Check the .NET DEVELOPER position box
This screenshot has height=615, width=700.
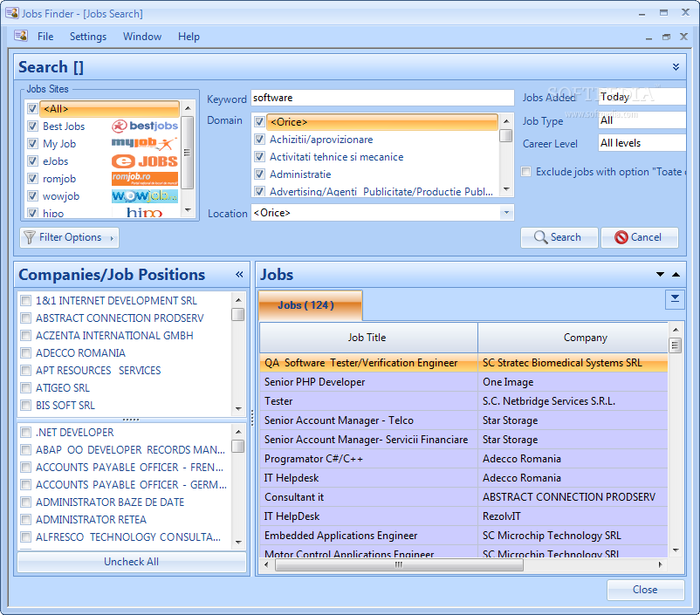click(x=26, y=432)
